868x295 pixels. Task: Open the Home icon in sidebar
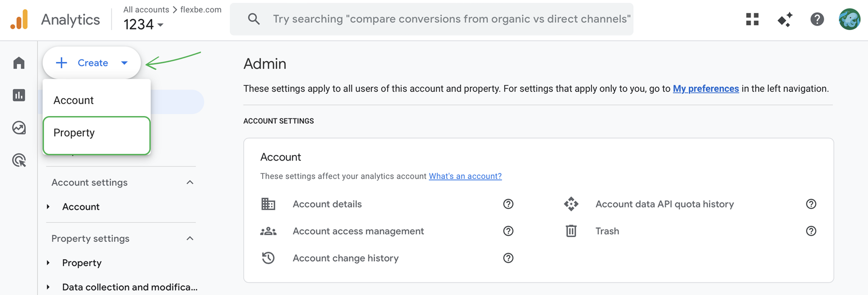19,63
